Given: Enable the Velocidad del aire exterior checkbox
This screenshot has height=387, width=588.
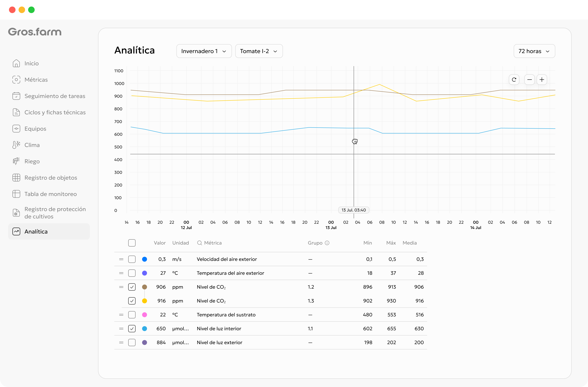Looking at the screenshot, I should [132, 259].
